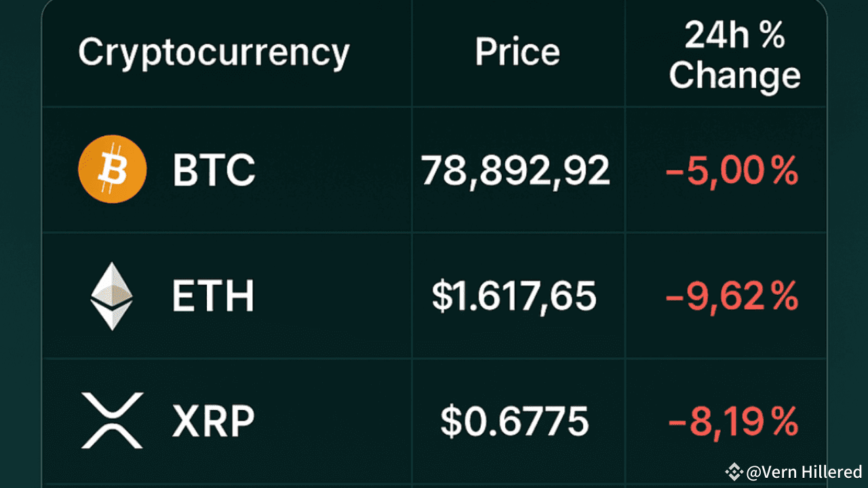Click the Binance logo in the watermark
This screenshot has height=488, width=868.
pyautogui.click(x=734, y=471)
